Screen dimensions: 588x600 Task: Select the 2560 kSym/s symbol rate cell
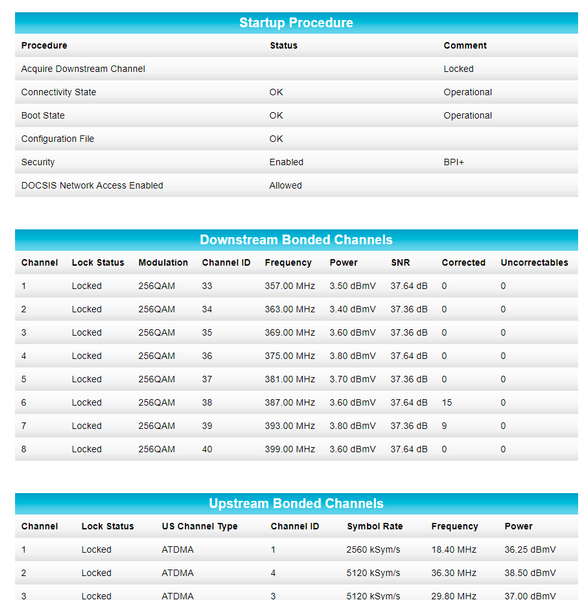coord(373,549)
